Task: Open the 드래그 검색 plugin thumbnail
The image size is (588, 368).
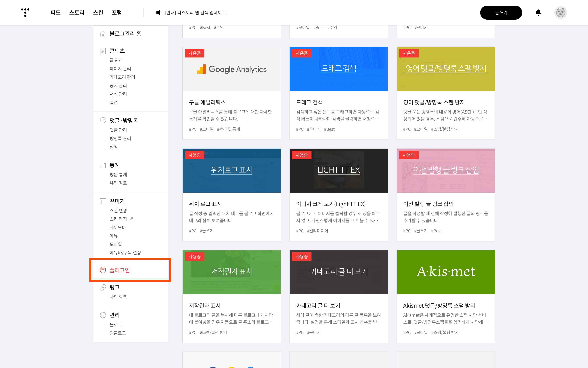Action: (339, 69)
